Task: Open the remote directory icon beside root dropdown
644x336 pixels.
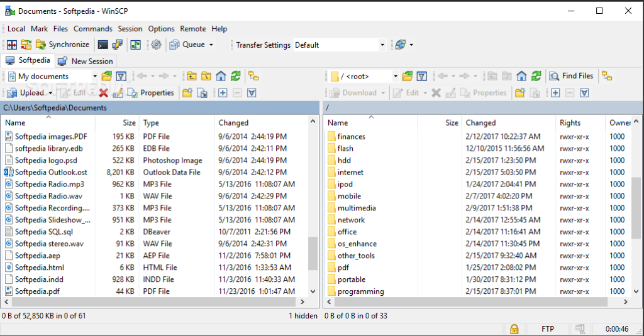Action: coord(407,77)
